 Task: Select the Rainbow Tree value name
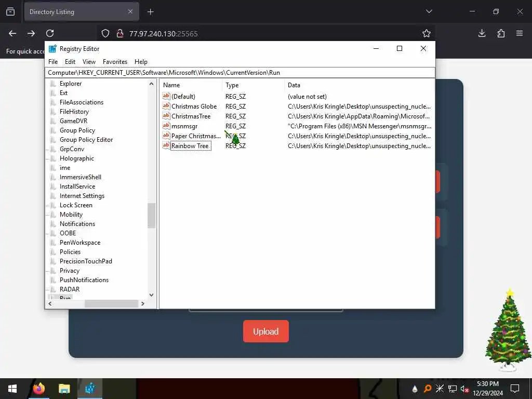click(190, 146)
